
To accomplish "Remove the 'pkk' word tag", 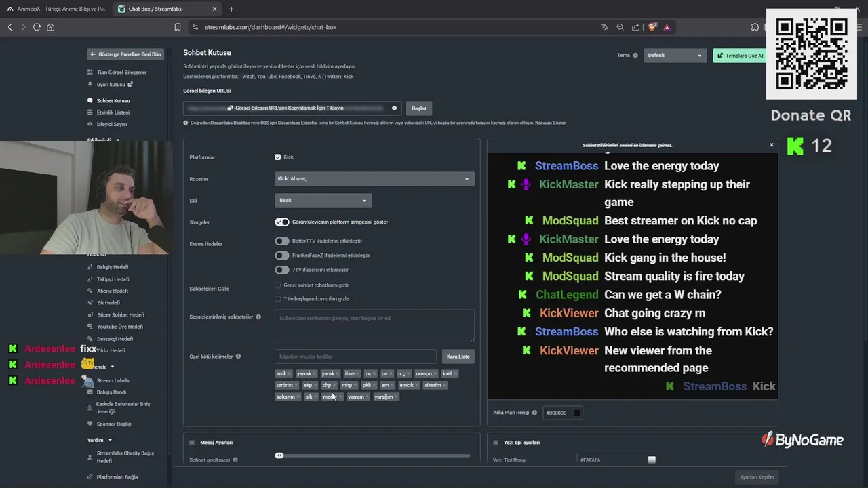I will pyautogui.click(x=374, y=385).
